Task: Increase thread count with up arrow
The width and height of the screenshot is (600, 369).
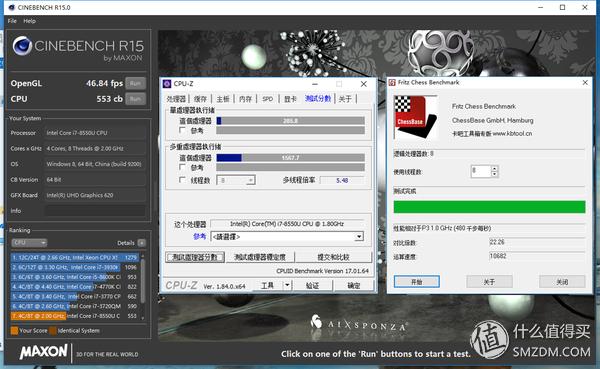Action: coord(494,168)
